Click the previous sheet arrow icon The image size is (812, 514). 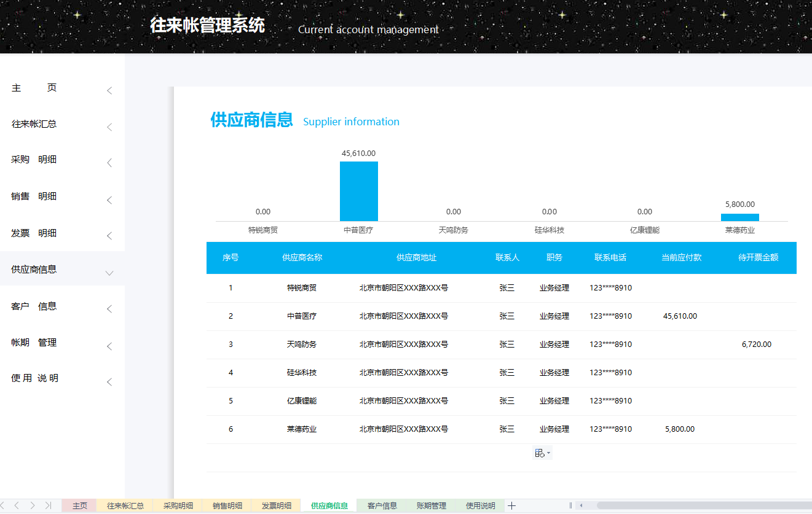pyautogui.click(x=17, y=505)
